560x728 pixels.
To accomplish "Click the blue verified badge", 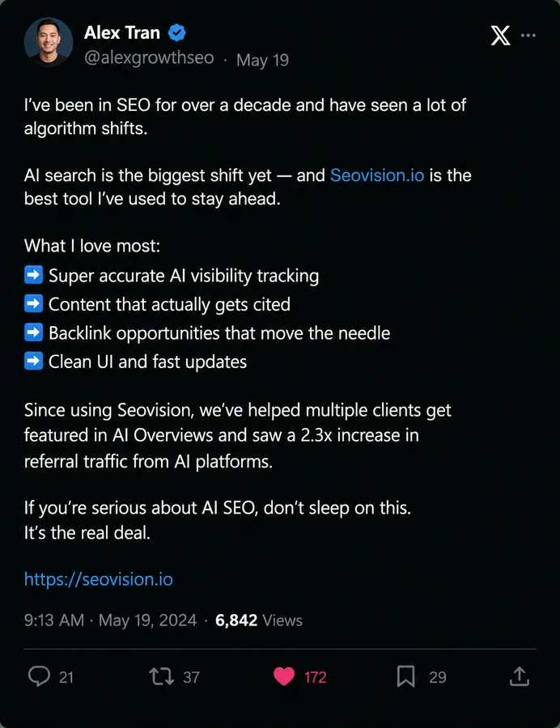I will coord(177,33).
